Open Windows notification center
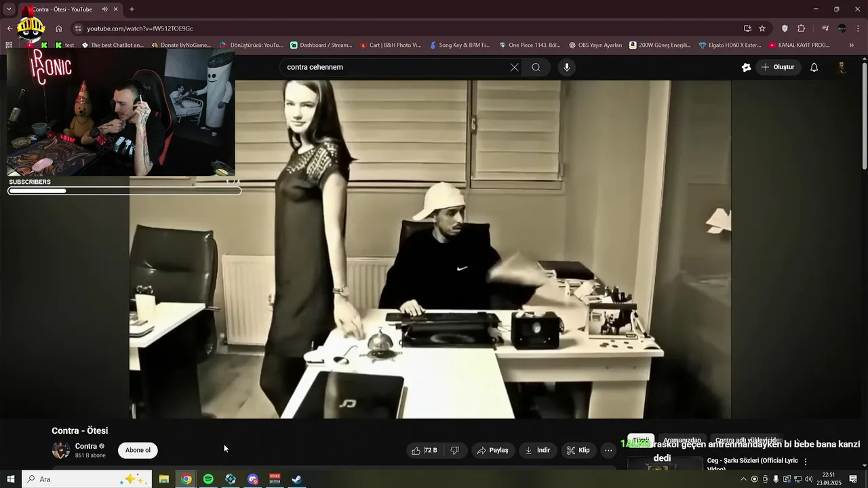868x488 pixels. 853,479
